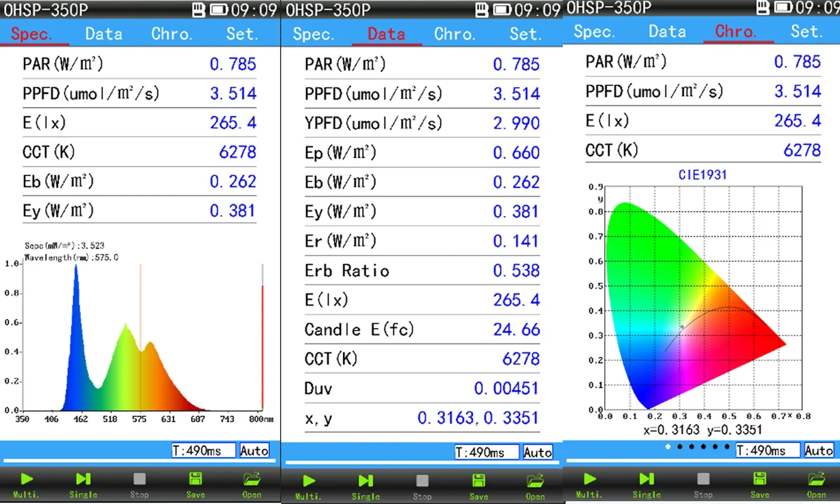
Task: Toggle the Auto button in left panel
Action: point(254,451)
